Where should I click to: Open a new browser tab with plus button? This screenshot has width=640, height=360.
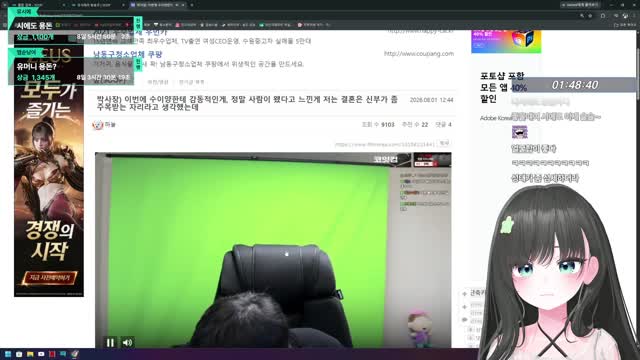(192, 5)
